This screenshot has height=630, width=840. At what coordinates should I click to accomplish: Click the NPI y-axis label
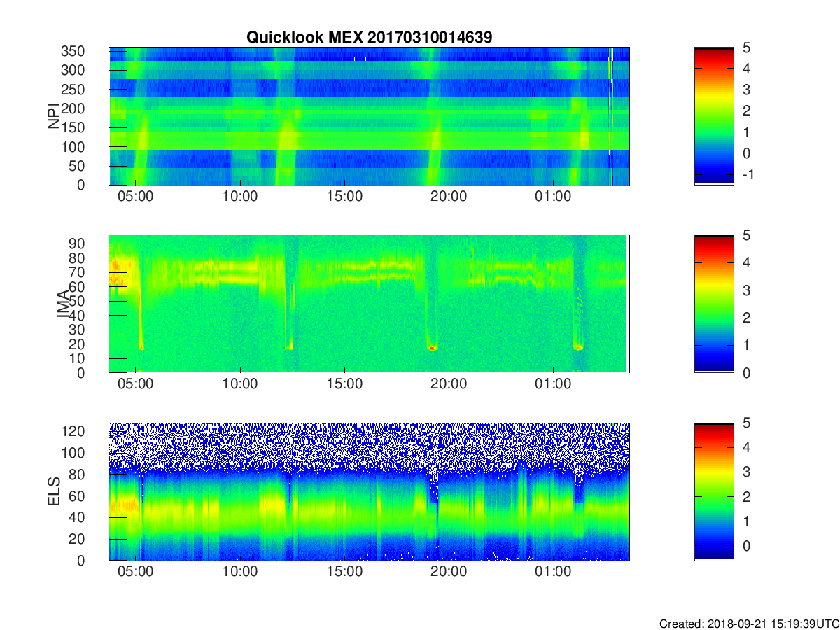(x=54, y=116)
